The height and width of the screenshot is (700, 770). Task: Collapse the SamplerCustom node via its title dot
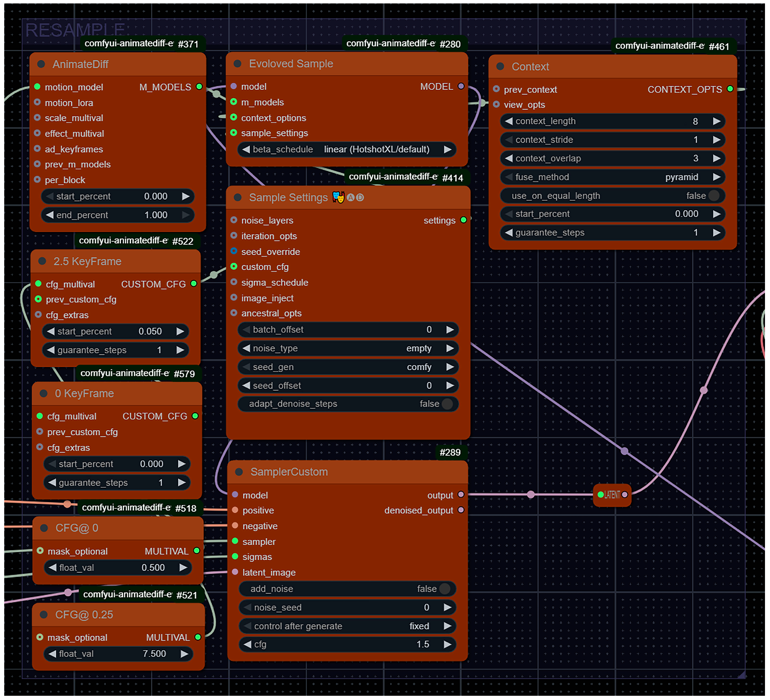[239, 472]
